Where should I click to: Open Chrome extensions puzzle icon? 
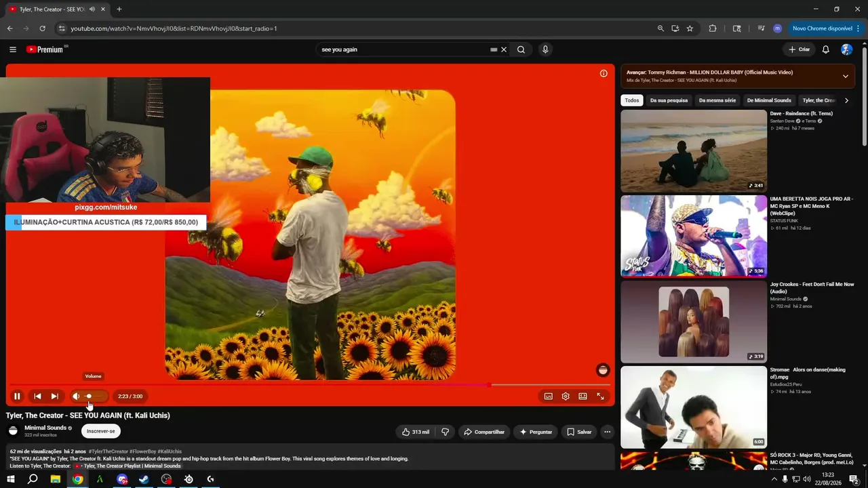click(x=713, y=28)
